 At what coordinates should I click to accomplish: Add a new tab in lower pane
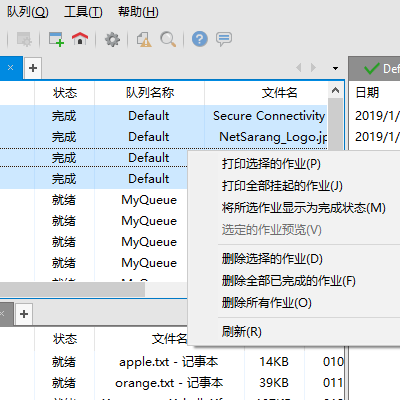(x=24, y=314)
